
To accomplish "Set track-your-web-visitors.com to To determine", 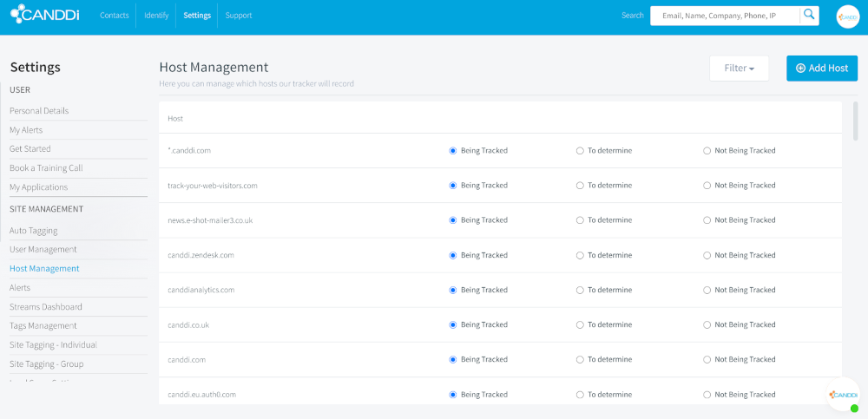I will (x=580, y=186).
